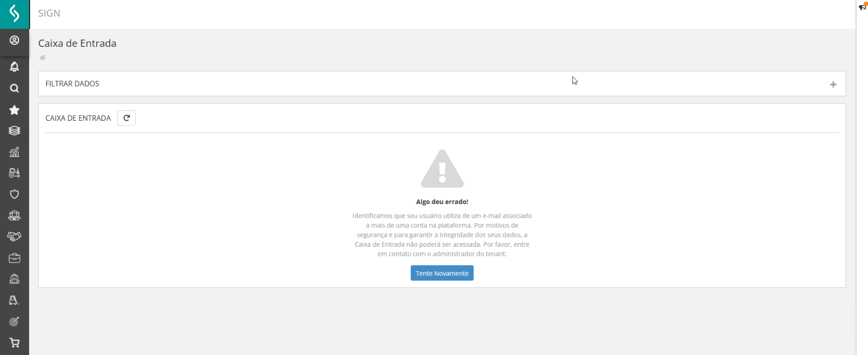The width and height of the screenshot is (868, 355).
Task: Open the backpack icon in sidebar
Action: (15, 279)
